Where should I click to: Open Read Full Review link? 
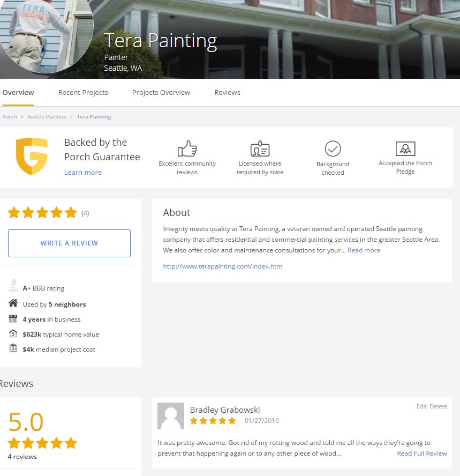click(x=422, y=453)
